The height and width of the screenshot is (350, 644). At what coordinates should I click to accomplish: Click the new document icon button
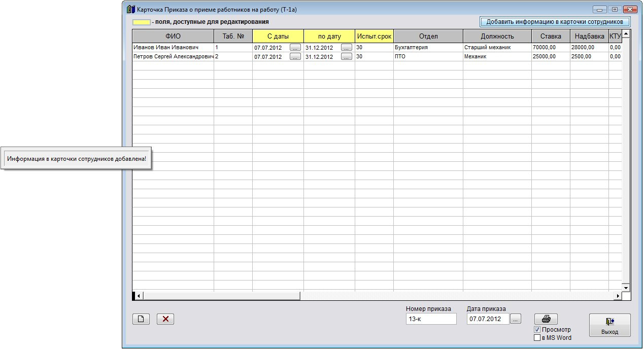(x=141, y=319)
